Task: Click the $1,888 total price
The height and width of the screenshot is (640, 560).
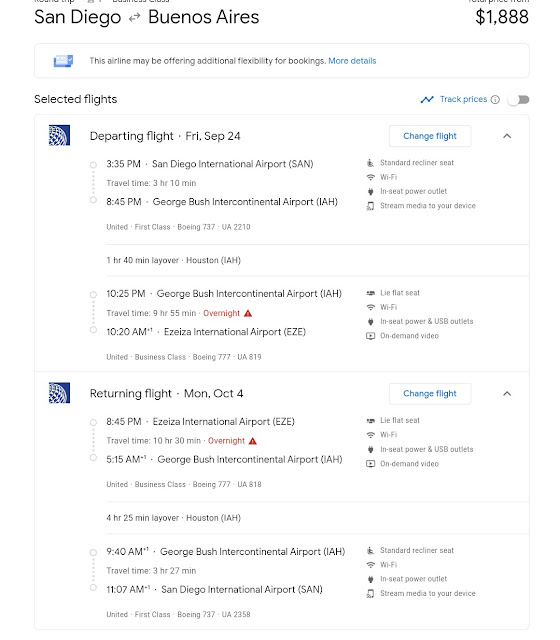Action: [x=502, y=17]
